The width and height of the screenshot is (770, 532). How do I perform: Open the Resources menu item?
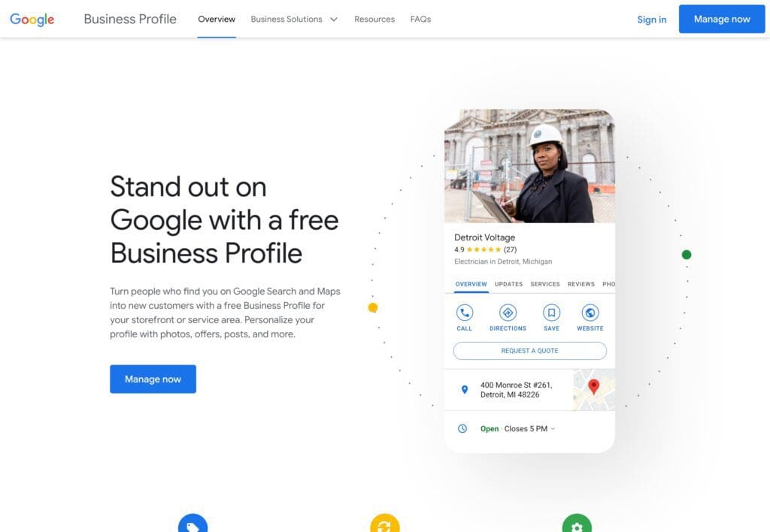click(x=374, y=19)
